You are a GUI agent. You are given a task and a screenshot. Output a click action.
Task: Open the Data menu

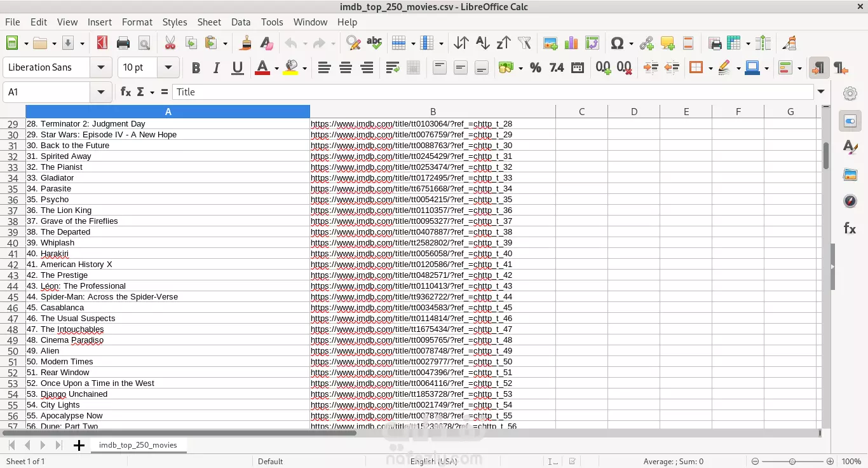coord(241,22)
